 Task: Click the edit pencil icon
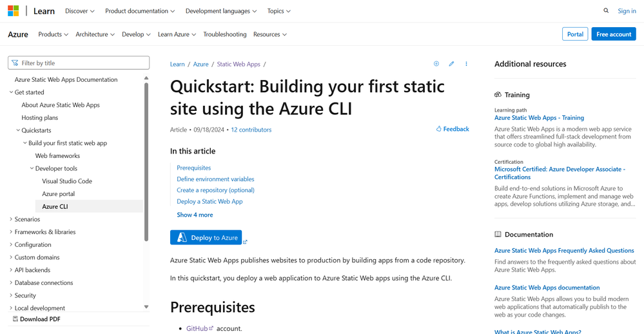(x=451, y=64)
